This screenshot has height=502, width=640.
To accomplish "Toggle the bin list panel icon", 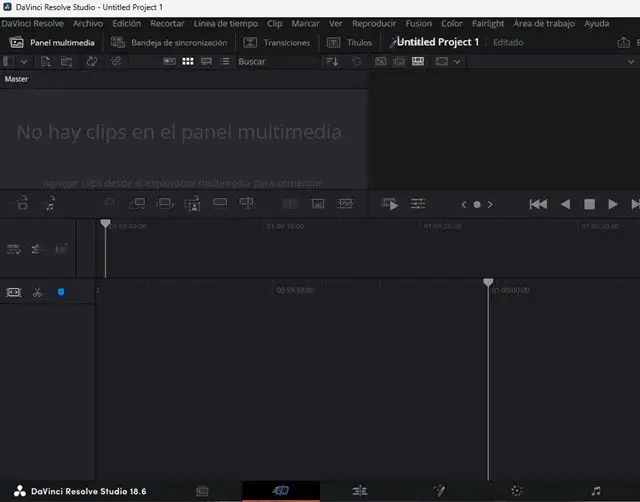I will pyautogui.click(x=9, y=62).
